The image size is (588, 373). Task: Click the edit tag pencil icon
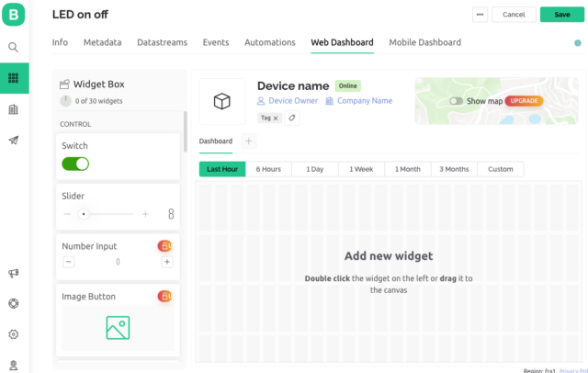point(292,118)
